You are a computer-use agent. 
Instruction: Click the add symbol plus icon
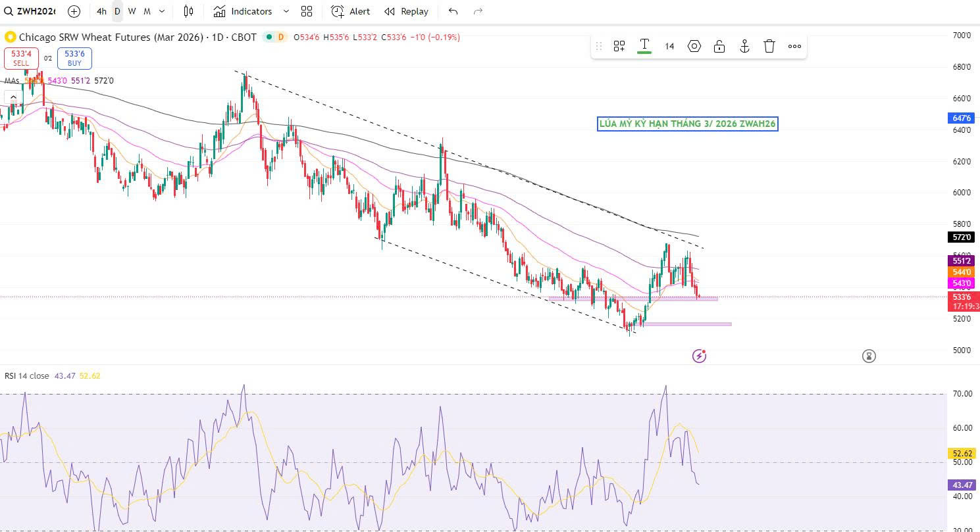pyautogui.click(x=74, y=11)
